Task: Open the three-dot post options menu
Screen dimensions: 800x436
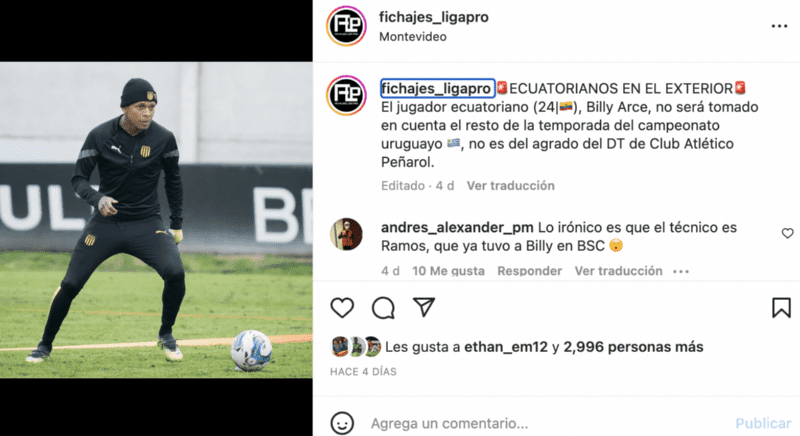Action: click(x=779, y=26)
